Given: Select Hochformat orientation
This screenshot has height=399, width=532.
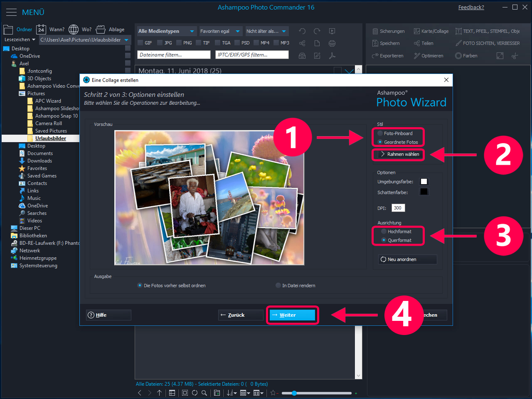Looking at the screenshot, I should (x=396, y=232).
